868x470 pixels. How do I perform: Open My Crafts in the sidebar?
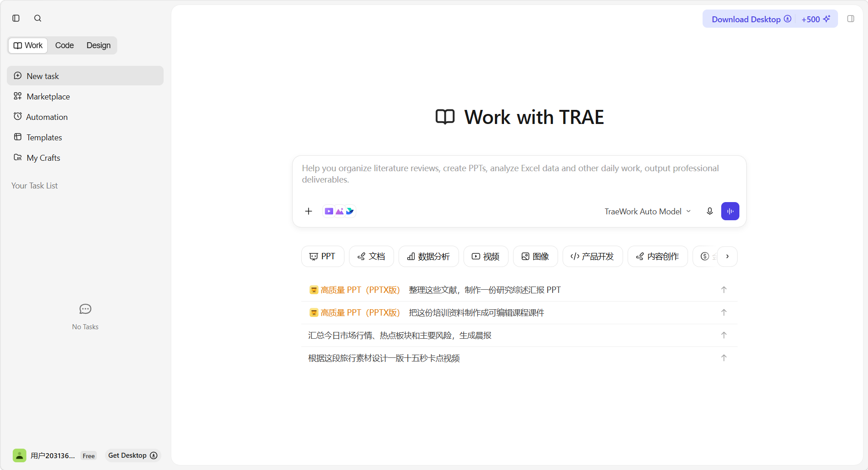85,158
